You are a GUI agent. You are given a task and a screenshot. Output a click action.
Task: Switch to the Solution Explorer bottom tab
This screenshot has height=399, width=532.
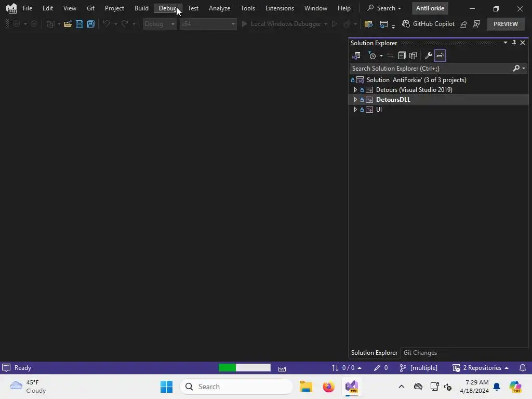coord(374,353)
